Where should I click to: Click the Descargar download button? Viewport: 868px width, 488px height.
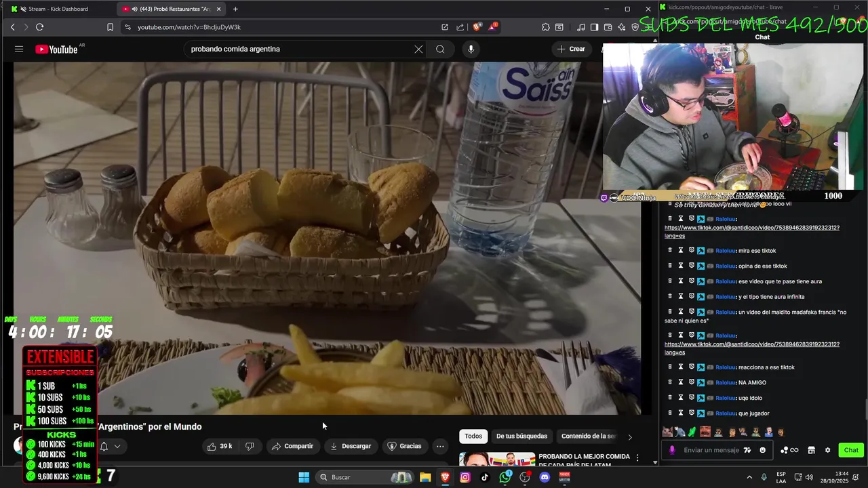tap(351, 446)
